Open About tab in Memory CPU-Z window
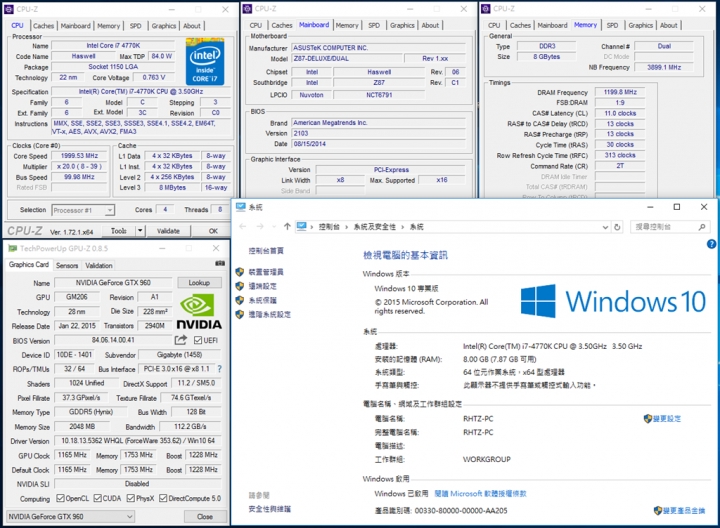This screenshot has height=528, width=720. pos(669,25)
